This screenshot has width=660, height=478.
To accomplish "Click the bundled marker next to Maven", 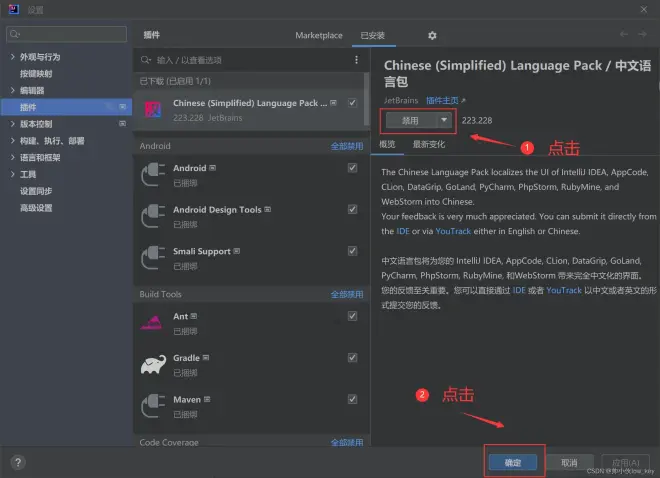I will (x=207, y=399).
